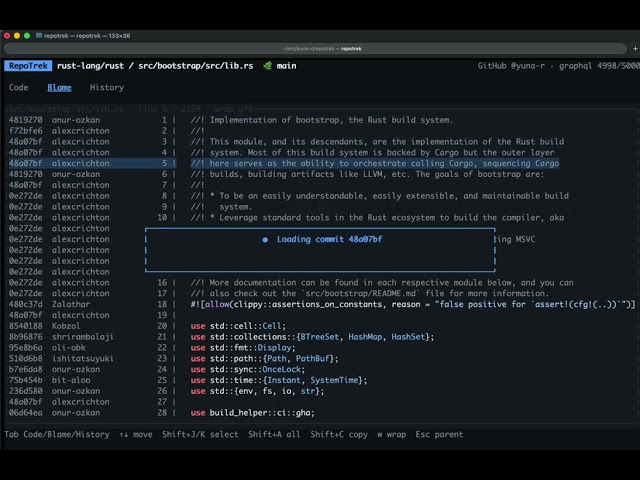Click the use std::cell::Cell line

[238, 326]
